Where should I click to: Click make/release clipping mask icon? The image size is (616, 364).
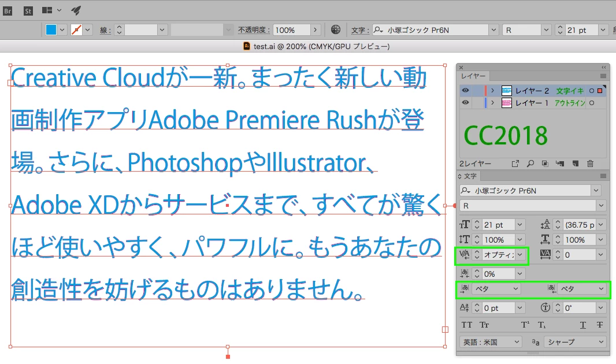coord(545,164)
